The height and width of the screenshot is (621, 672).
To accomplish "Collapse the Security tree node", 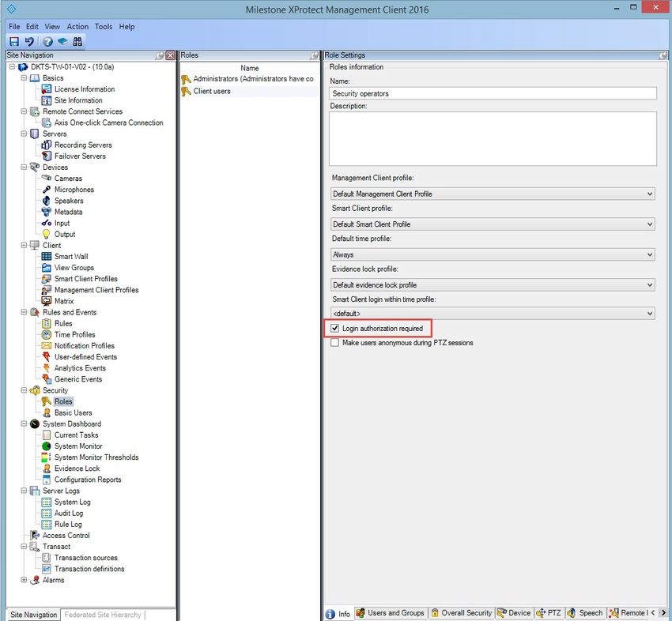I will coord(24,390).
